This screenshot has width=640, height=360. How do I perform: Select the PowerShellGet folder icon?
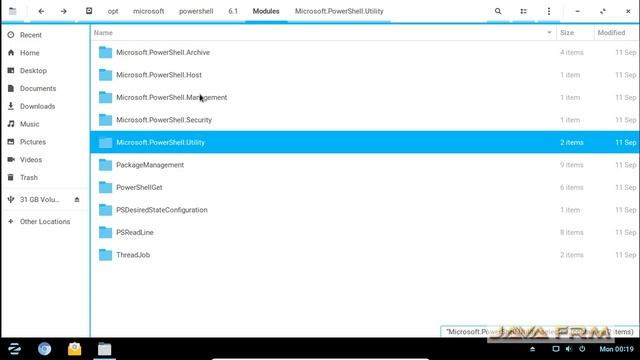[105, 187]
